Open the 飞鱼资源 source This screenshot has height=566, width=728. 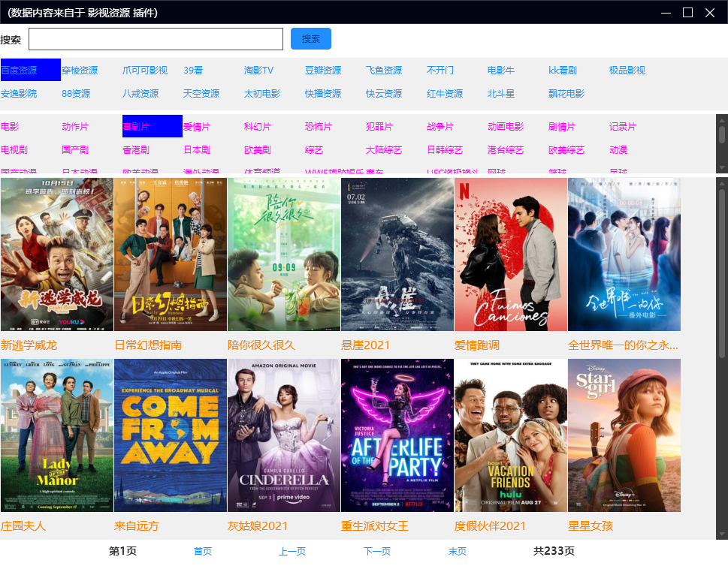pyautogui.click(x=384, y=70)
